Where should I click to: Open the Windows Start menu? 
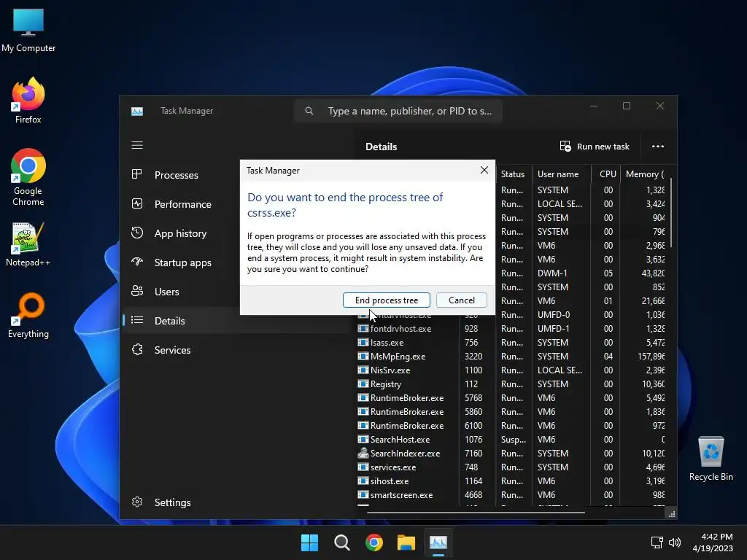309,542
